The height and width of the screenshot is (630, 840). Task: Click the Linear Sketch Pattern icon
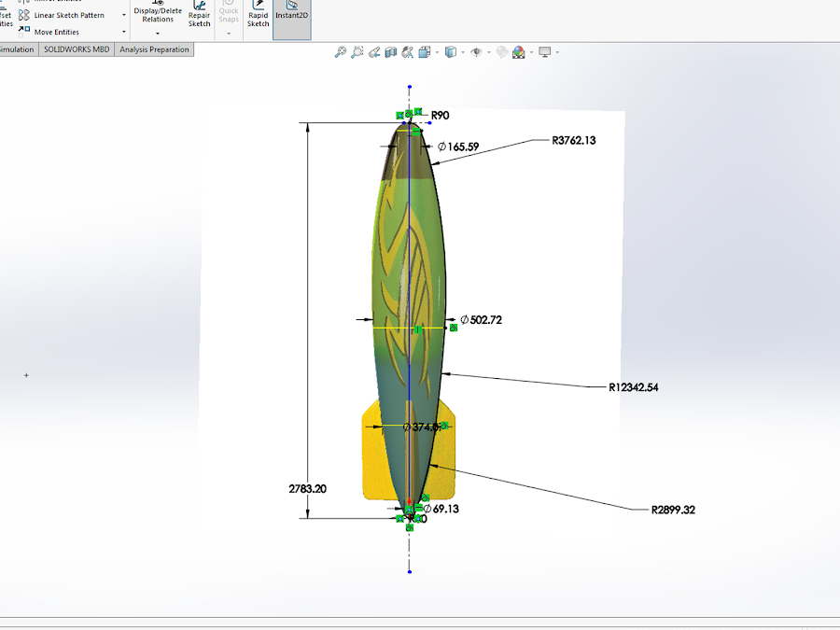(x=24, y=15)
